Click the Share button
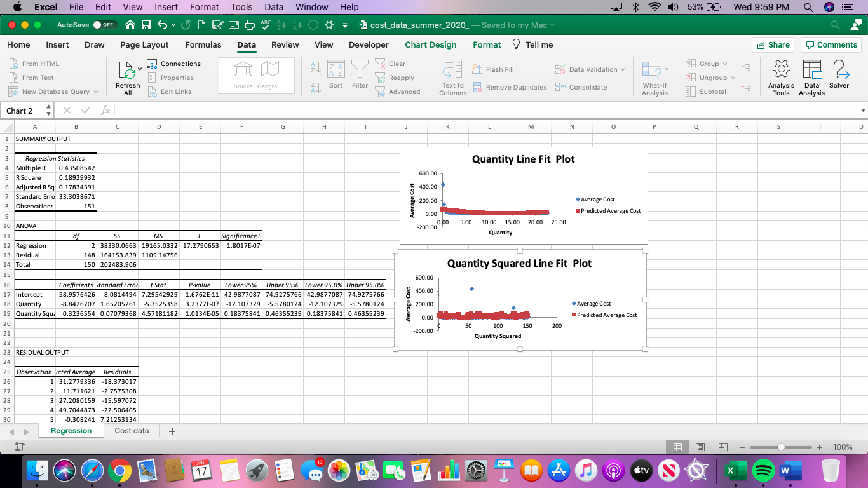 (773, 44)
